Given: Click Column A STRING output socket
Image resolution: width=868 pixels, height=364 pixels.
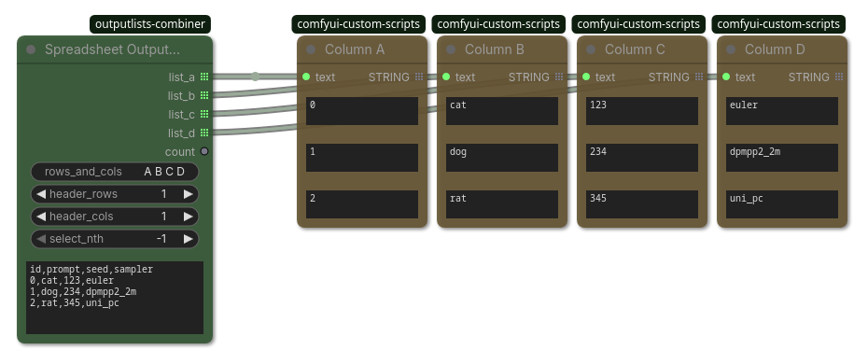Looking at the screenshot, I should (419, 77).
